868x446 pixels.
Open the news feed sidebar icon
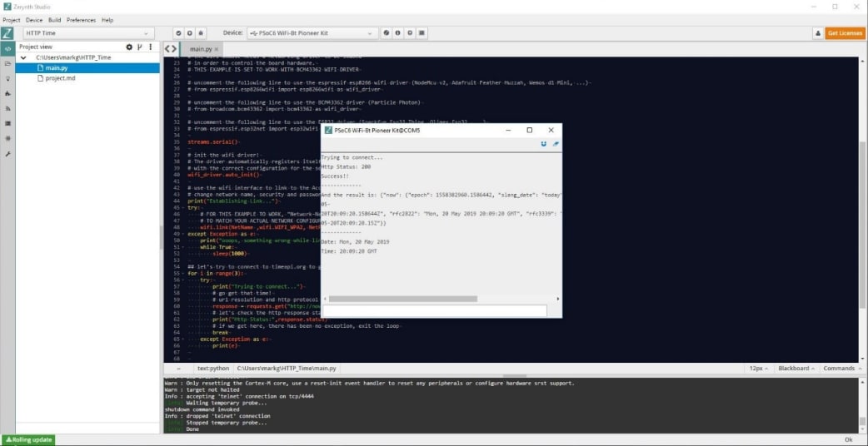pyautogui.click(x=7, y=108)
